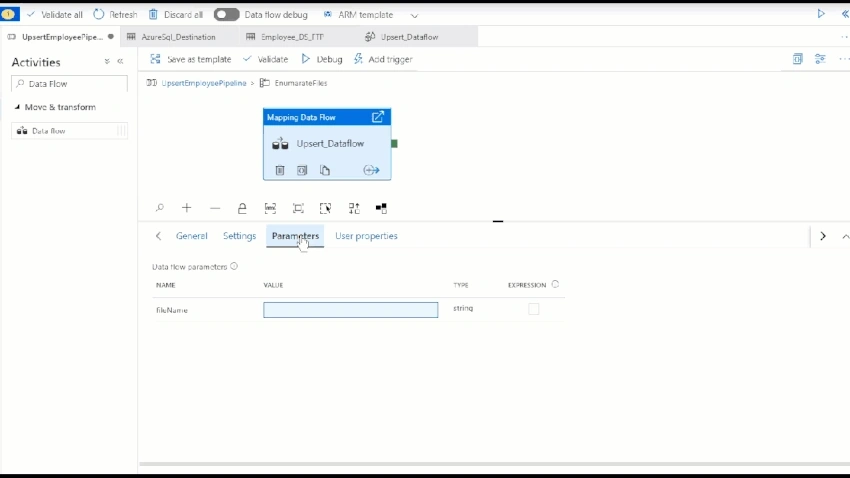
Task: Collapse the Activities pane
Action: [x=120, y=62]
